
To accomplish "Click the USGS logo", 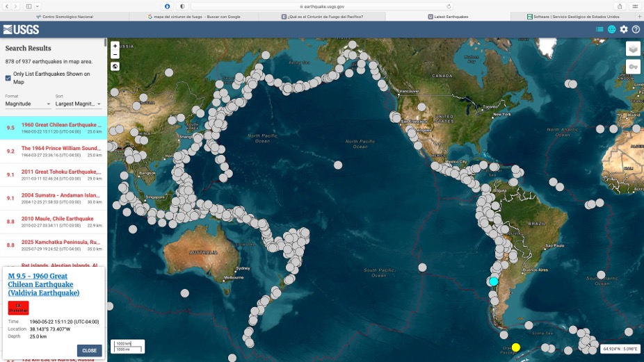I will [21, 29].
